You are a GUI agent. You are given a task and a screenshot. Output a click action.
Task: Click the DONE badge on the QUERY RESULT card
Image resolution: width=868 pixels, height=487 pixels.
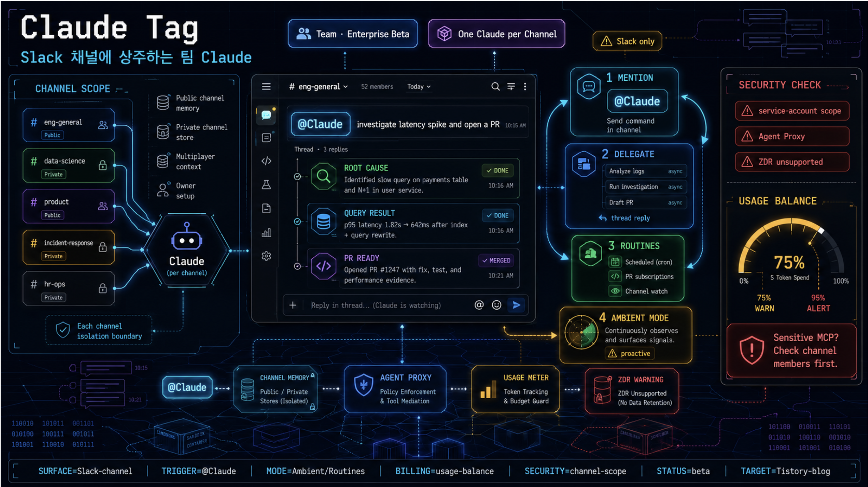(x=497, y=215)
